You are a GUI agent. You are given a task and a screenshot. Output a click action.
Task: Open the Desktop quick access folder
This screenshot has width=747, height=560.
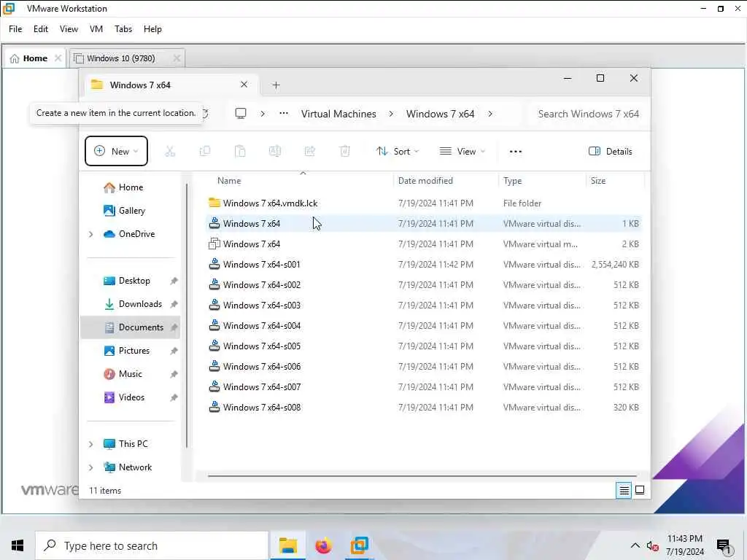(126, 281)
